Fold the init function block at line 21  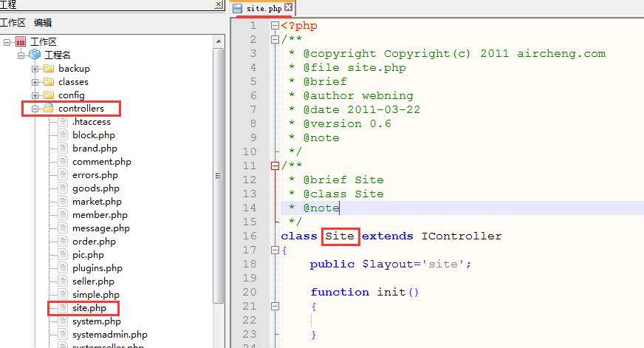(275, 306)
